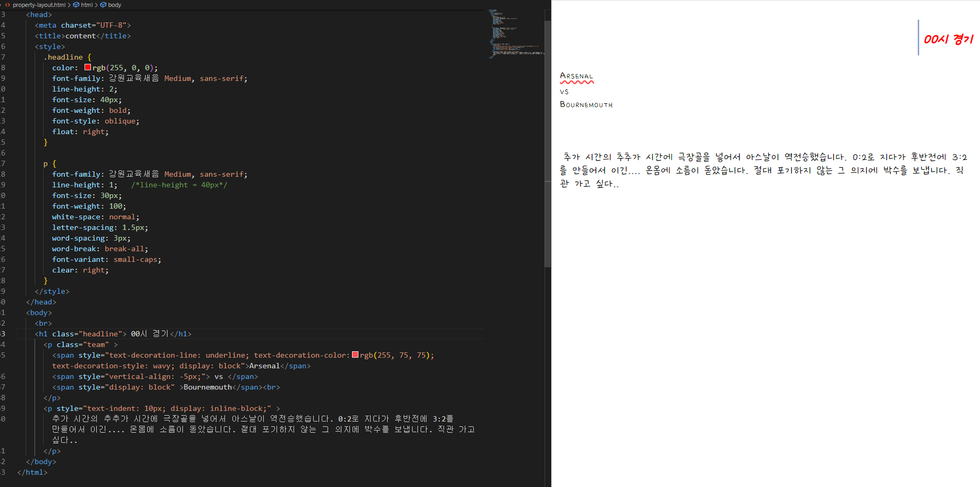This screenshot has height=487, width=980.
Task: Click the opening '<style>' tag line
Action: [50, 46]
